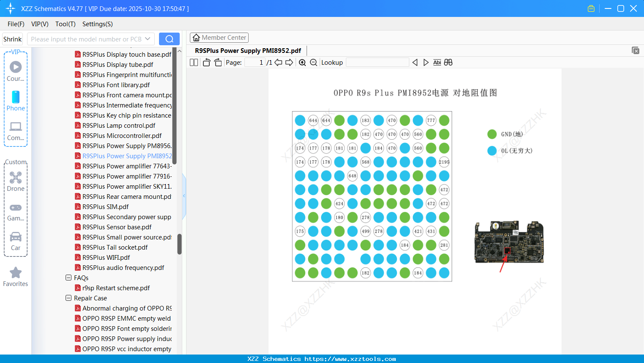Click the Abi text match option icon
This screenshot has height=363, width=644.
pyautogui.click(x=437, y=62)
